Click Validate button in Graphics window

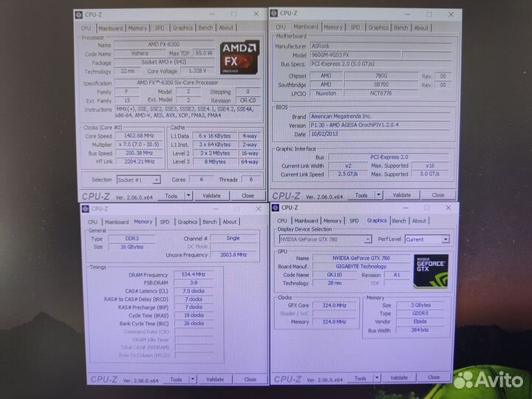pyautogui.click(x=399, y=378)
